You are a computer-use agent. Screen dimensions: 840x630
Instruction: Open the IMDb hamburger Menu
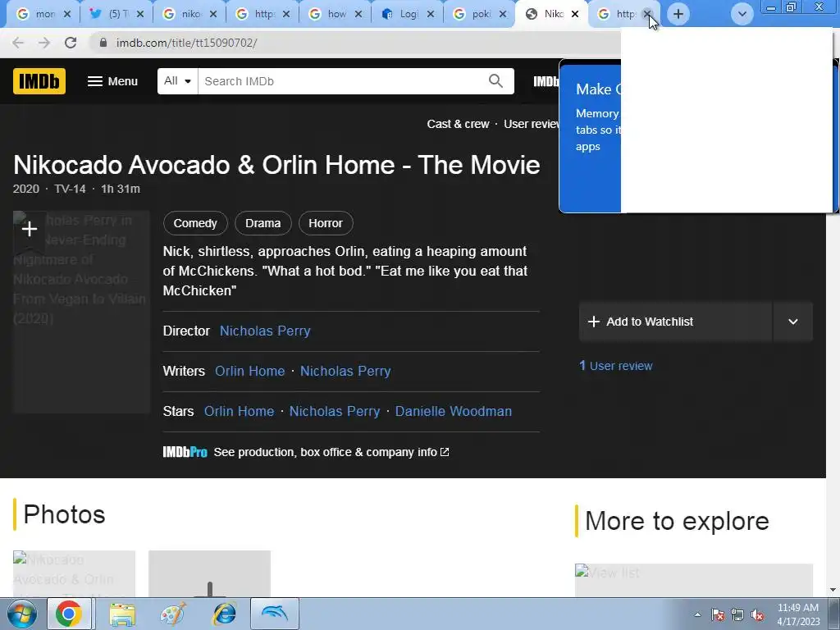point(112,81)
